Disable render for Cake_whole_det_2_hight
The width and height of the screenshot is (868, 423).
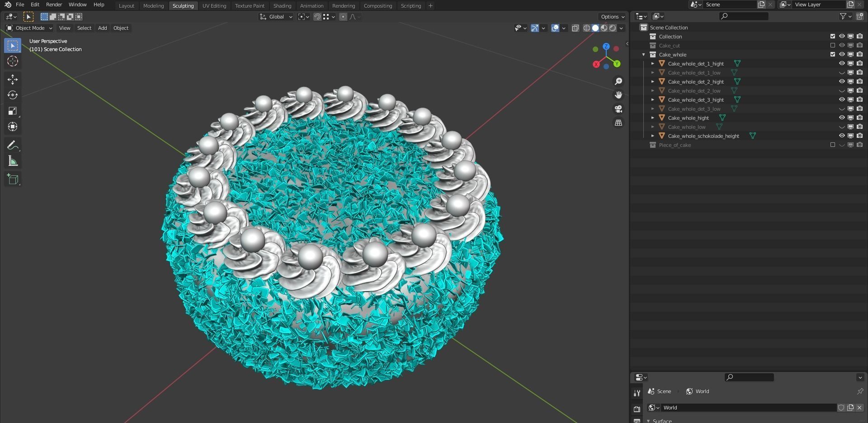pos(859,82)
